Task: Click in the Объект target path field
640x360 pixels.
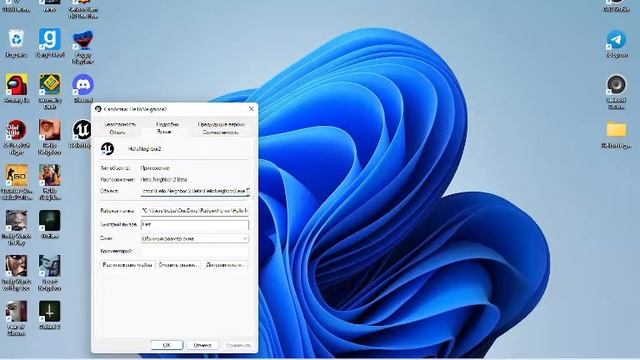Action: coord(195,191)
